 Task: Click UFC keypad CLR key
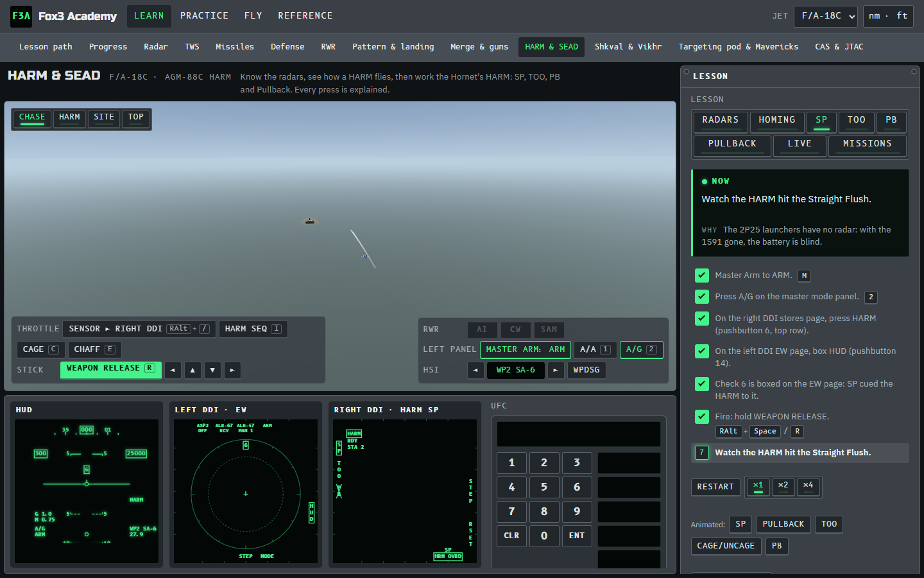tap(511, 536)
